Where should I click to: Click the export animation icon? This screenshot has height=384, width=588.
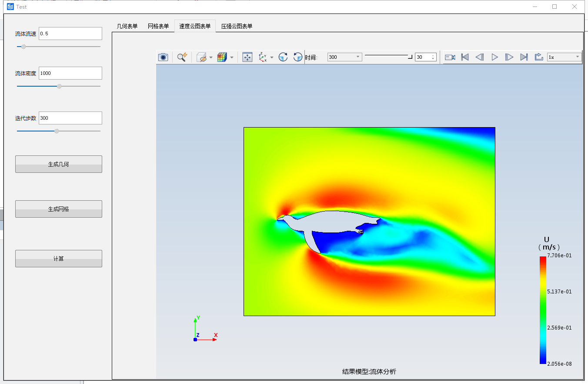(539, 57)
